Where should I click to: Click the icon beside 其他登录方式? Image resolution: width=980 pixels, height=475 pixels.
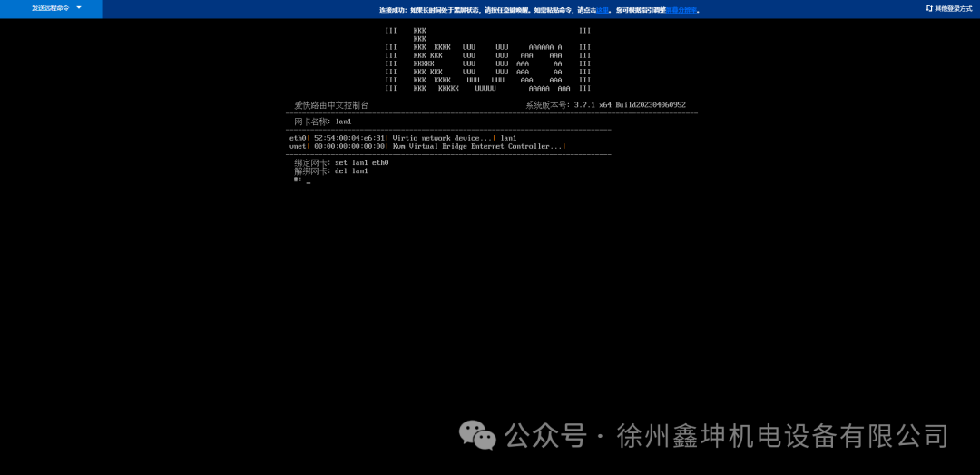(929, 9)
